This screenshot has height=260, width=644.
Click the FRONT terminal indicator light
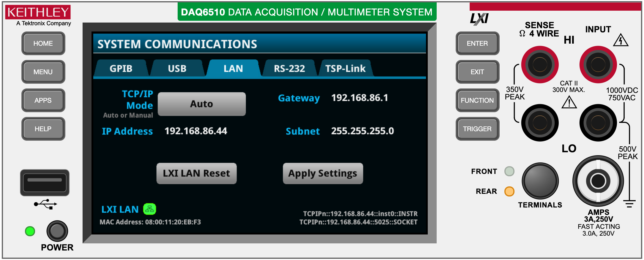[509, 171]
